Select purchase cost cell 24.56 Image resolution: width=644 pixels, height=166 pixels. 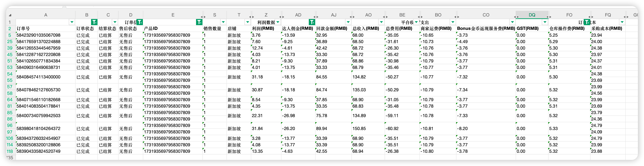pos(608,93)
